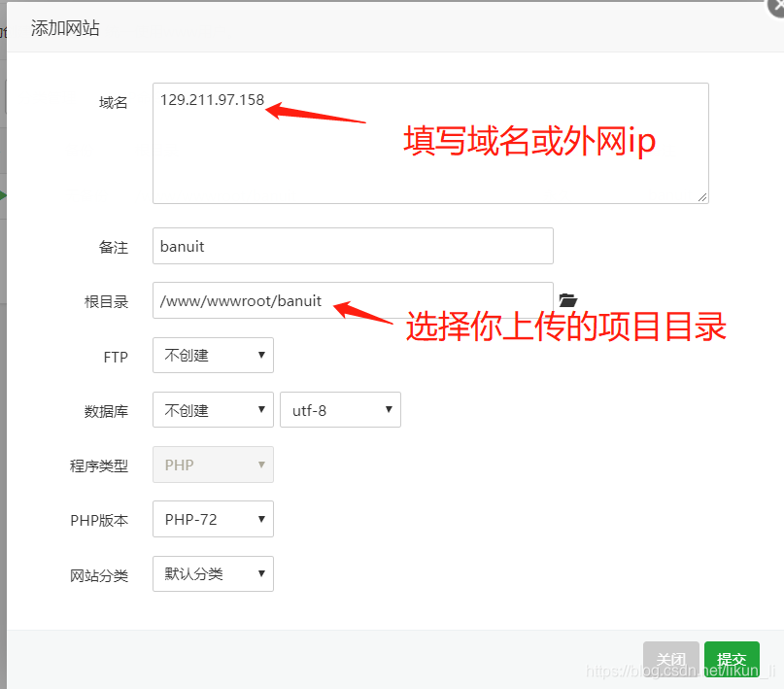Close the 添加网站 dialog with the X icon
The image size is (784, 689).
tap(776, 7)
